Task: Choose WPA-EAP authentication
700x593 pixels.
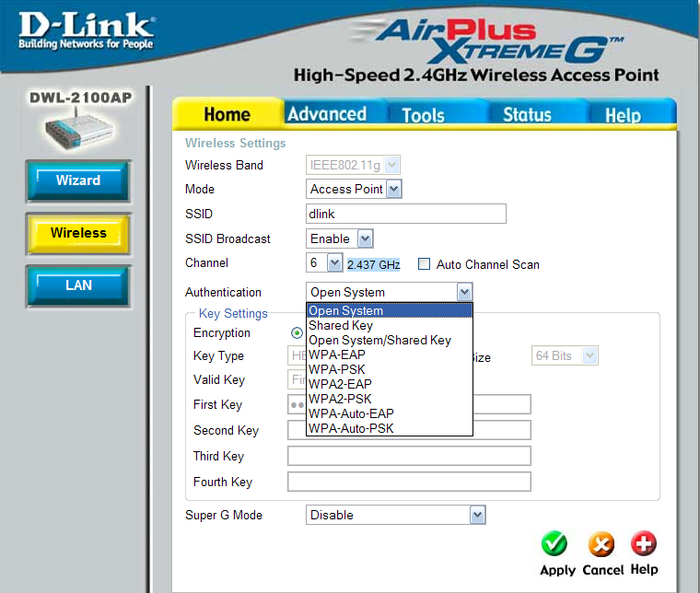Action: [390, 355]
